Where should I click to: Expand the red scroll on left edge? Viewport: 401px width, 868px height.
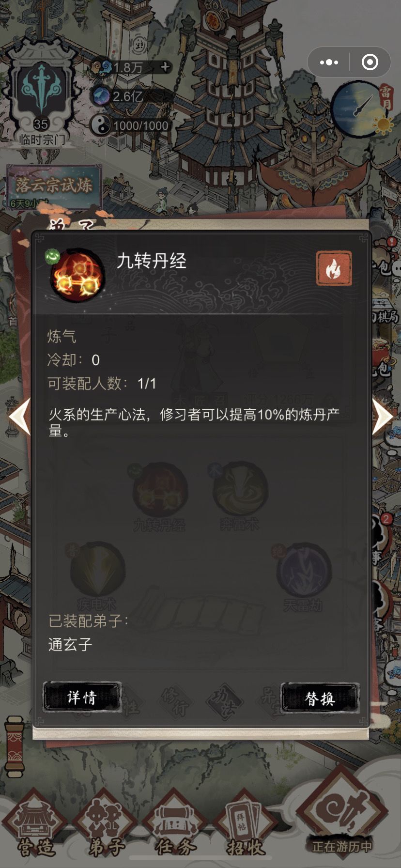[x=14, y=748]
